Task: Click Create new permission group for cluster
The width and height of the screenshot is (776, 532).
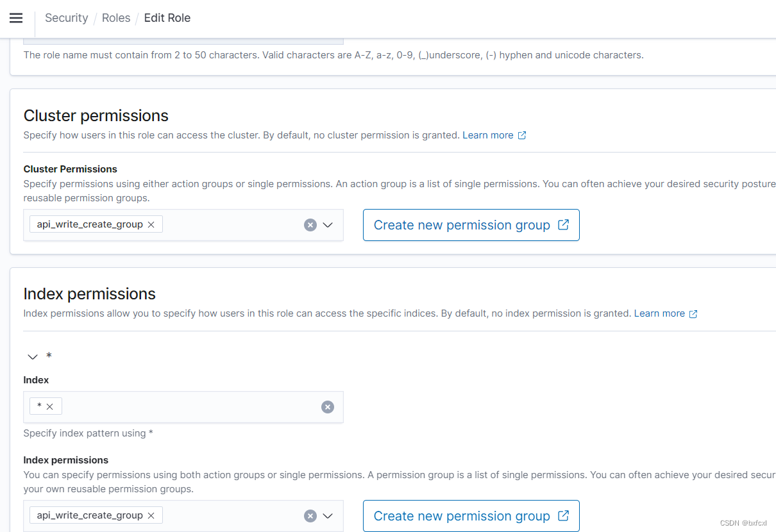Action: (x=471, y=224)
